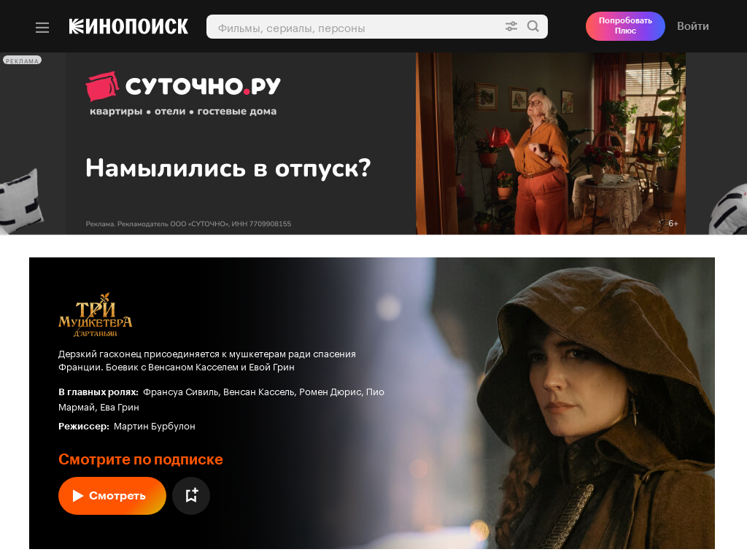The image size is (747, 560).
Task: Click the Попробовать Плюс button
Action: coord(625,26)
